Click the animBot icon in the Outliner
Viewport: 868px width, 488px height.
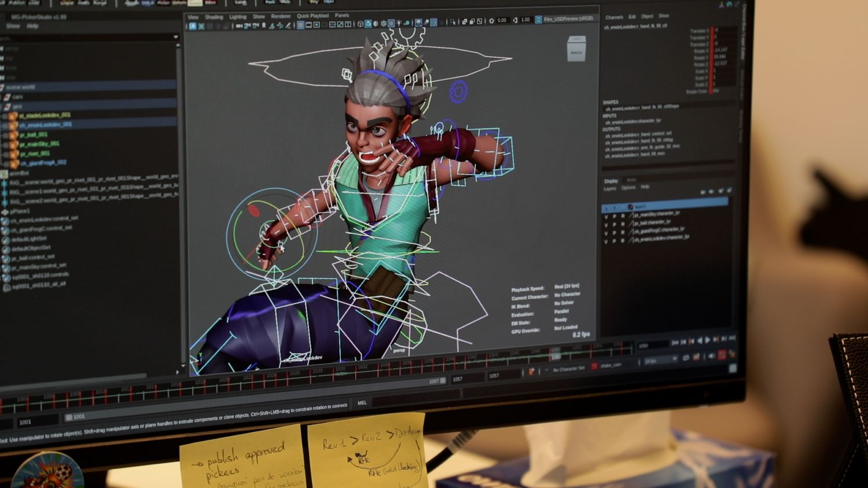click(5, 173)
